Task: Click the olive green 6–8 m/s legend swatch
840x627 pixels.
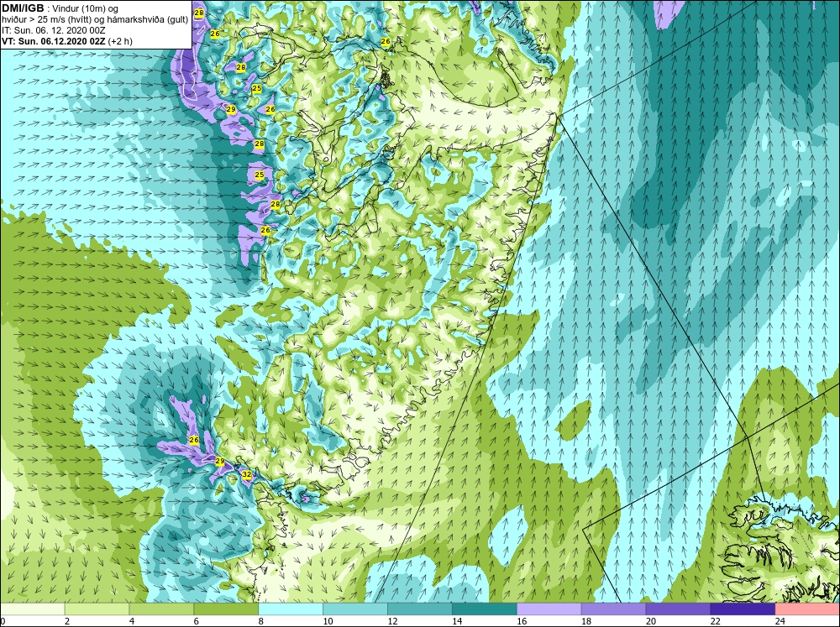Action: [226, 609]
